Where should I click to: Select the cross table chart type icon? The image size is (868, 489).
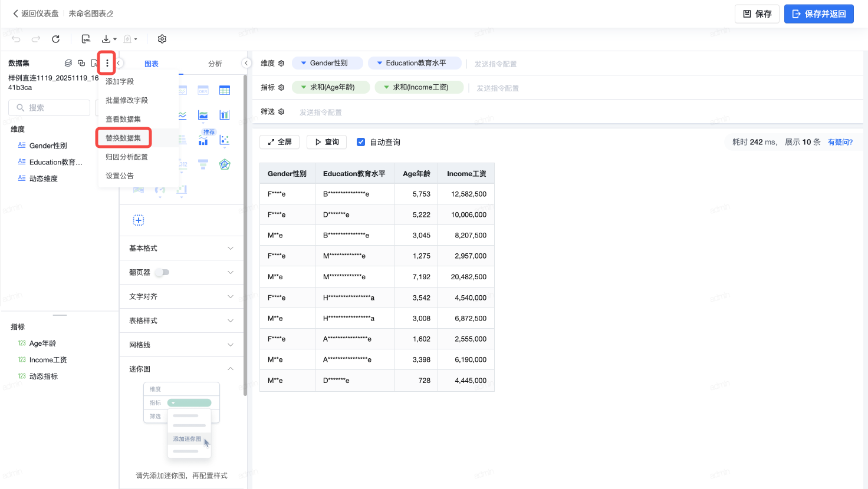click(x=225, y=90)
